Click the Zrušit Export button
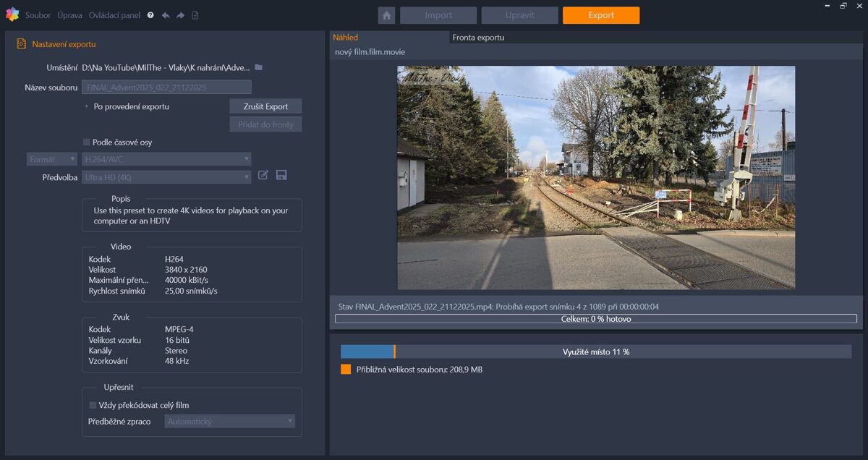This screenshot has width=868, height=460. coord(265,106)
